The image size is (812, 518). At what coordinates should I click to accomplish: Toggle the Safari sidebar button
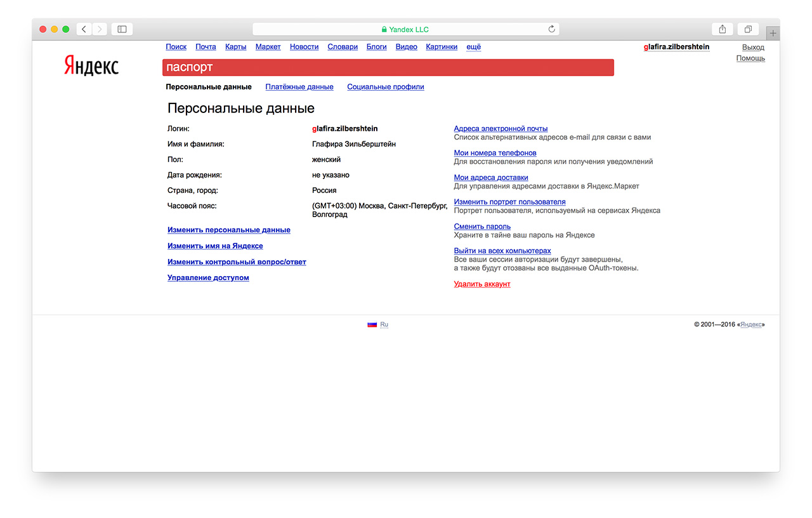pyautogui.click(x=122, y=29)
